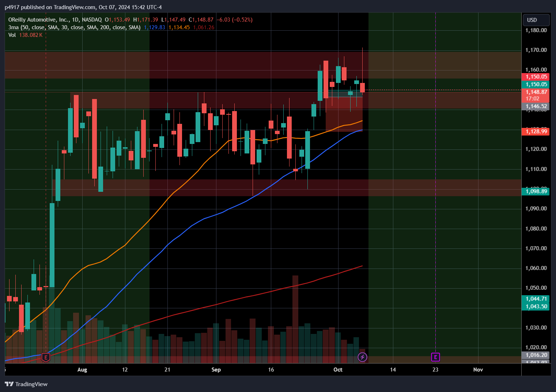556x392 pixels.
Task: Click the purple lightning bolt event icon
Action: (x=362, y=357)
